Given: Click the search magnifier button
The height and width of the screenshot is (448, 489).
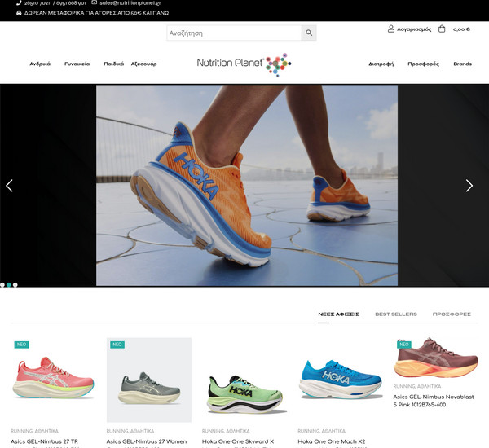Looking at the screenshot, I should tap(309, 33).
